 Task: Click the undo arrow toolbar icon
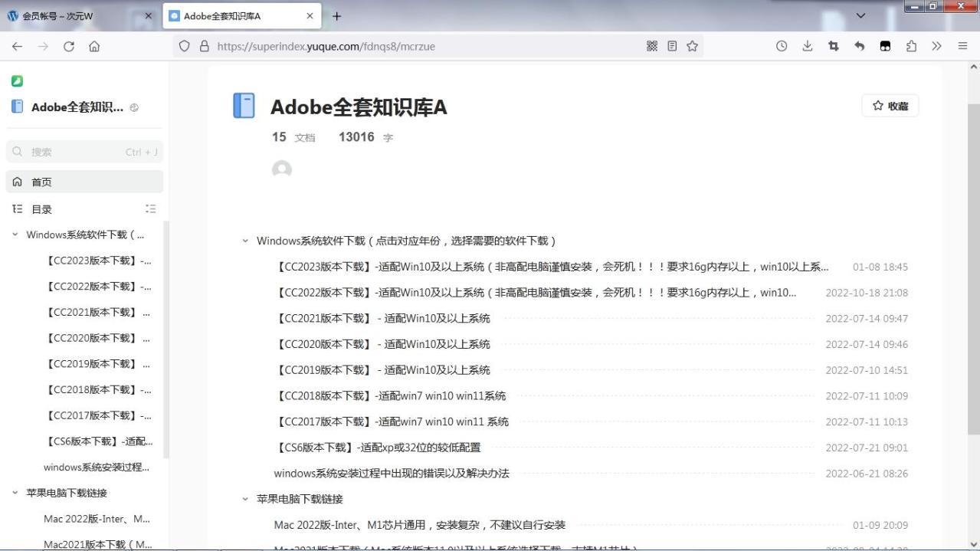[x=860, y=46]
